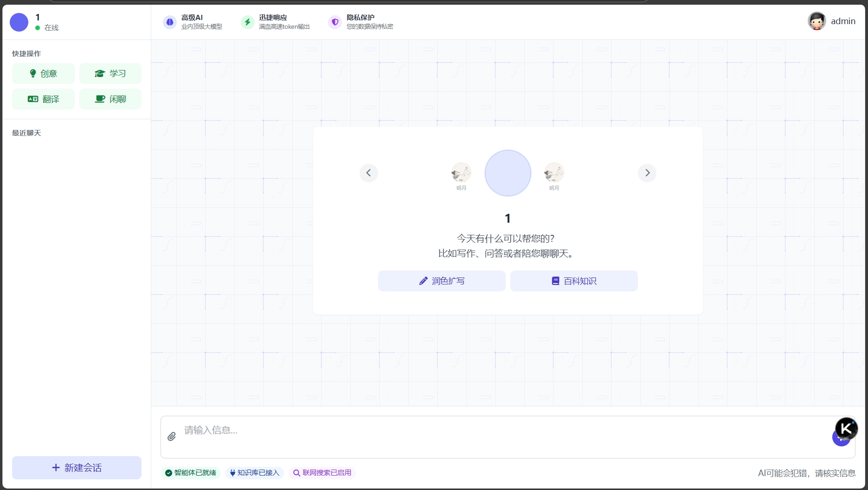This screenshot has height=490, width=868.
Task: Go to previous agent with left chevron
Action: [x=369, y=173]
